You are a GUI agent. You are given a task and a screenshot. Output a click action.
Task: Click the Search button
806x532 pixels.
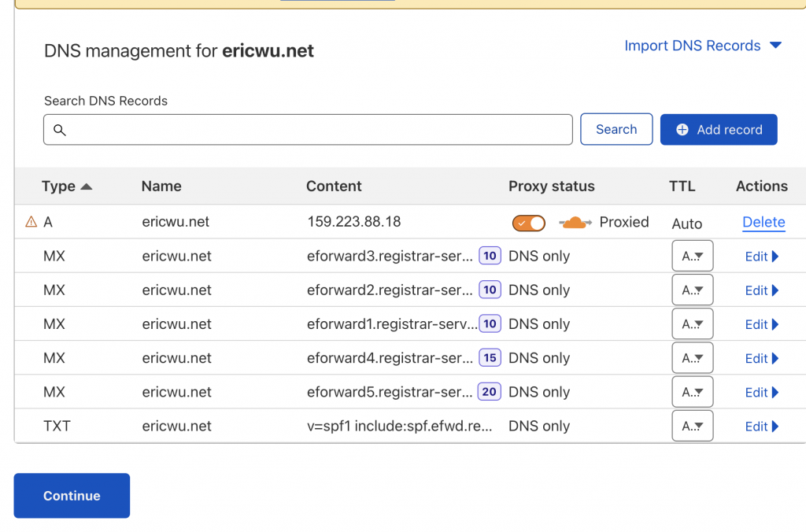[x=616, y=130]
